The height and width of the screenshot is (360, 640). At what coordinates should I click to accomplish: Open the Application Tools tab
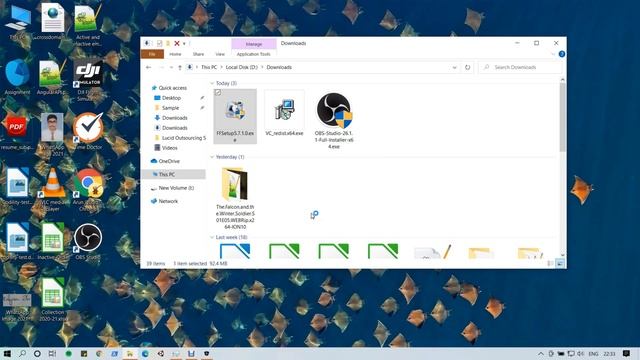pos(254,54)
